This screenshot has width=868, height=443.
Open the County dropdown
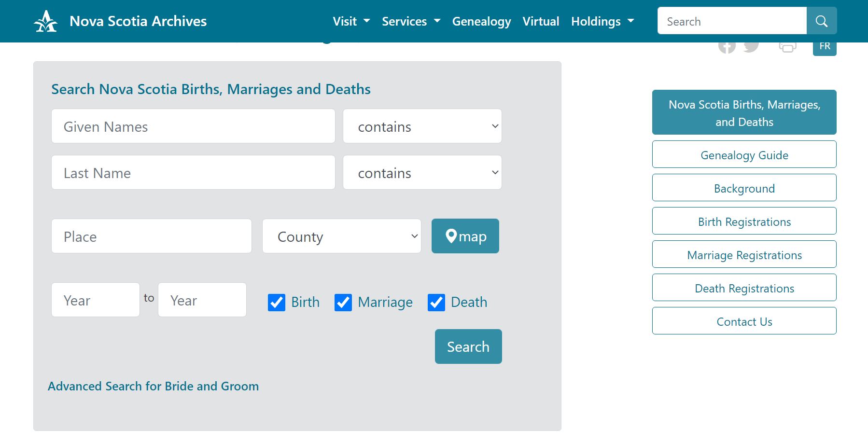point(341,236)
